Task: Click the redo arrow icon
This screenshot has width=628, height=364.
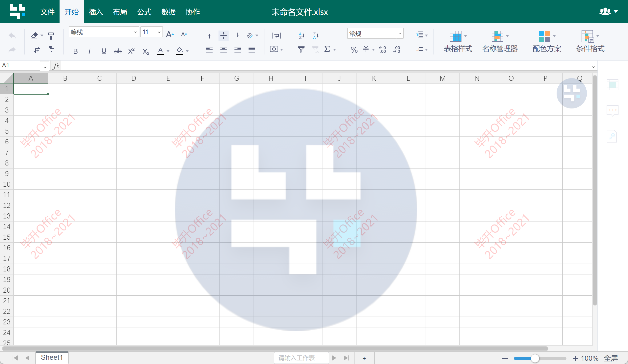Action: tap(12, 50)
